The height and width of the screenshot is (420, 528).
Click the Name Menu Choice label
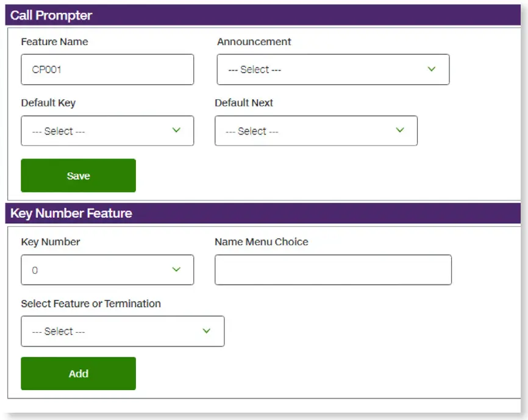click(261, 241)
